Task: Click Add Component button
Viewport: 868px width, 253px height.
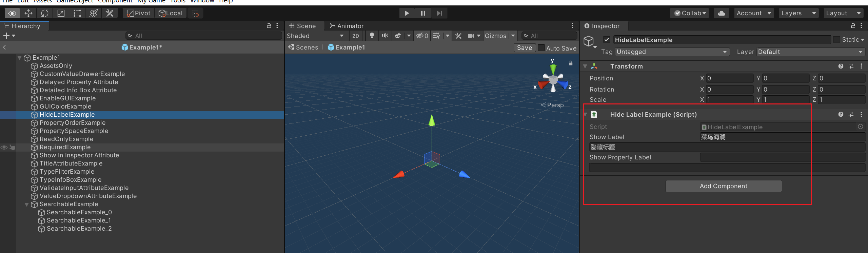Action: (724, 186)
